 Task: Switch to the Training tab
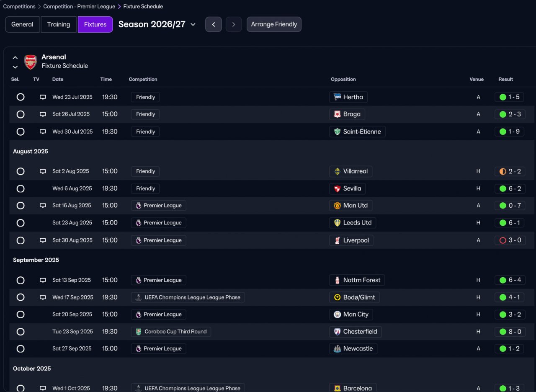[59, 24]
